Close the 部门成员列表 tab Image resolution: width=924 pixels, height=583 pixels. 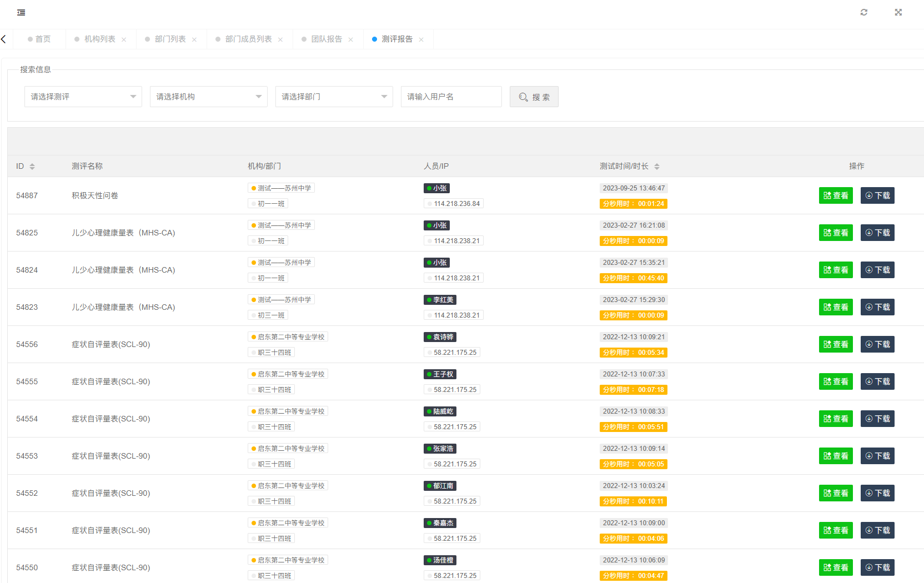click(x=280, y=39)
